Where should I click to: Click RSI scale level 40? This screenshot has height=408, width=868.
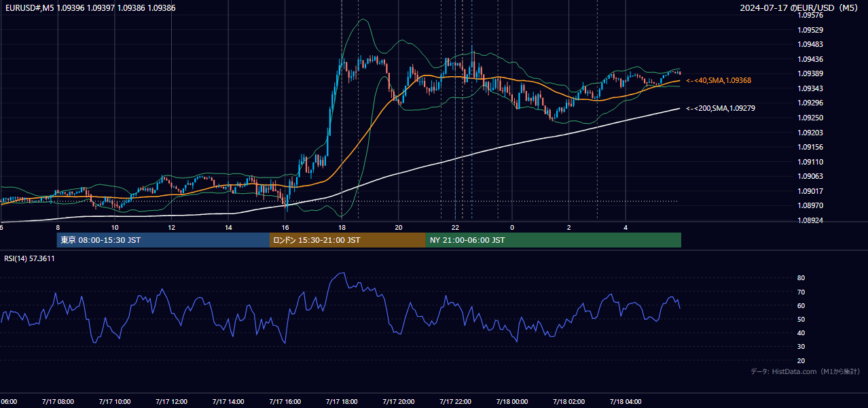click(801, 333)
